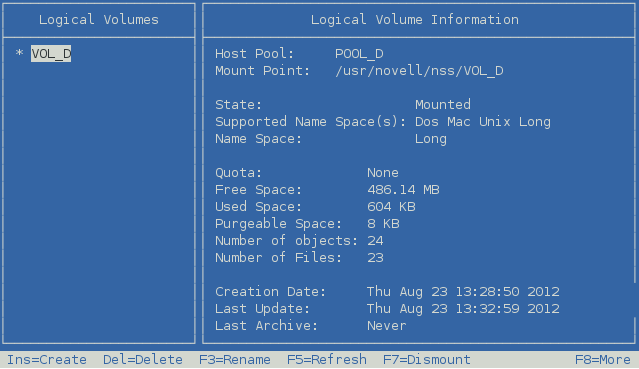Click the Logical Volumes panel title
The width and height of the screenshot is (639, 369).
tap(99, 20)
